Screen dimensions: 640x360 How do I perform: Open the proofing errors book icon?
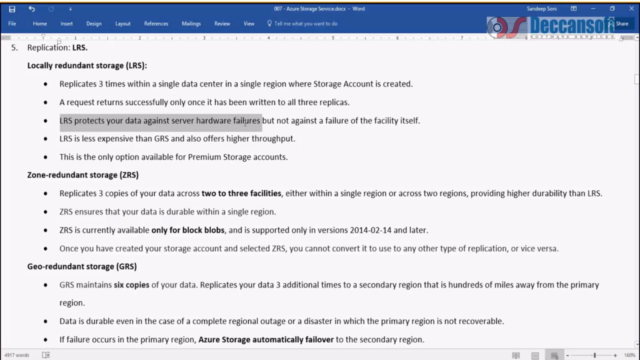[x=46, y=355]
